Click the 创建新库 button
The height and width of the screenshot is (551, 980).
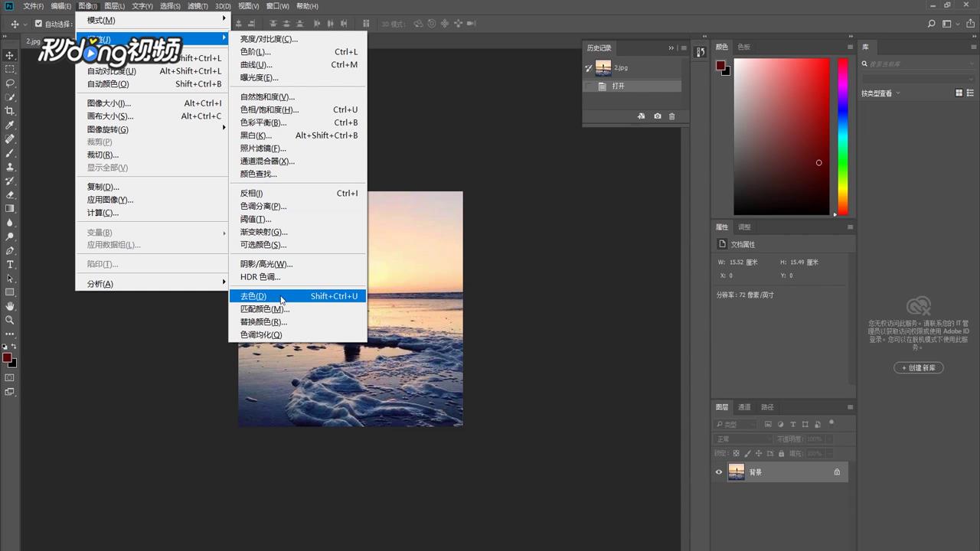(918, 368)
